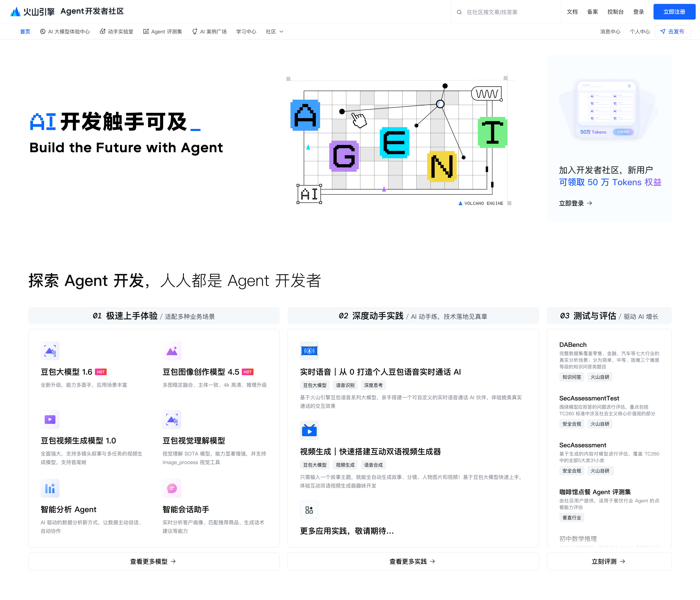Click the 智能分析 Agent chart icon
The image size is (700, 600).
(50, 488)
